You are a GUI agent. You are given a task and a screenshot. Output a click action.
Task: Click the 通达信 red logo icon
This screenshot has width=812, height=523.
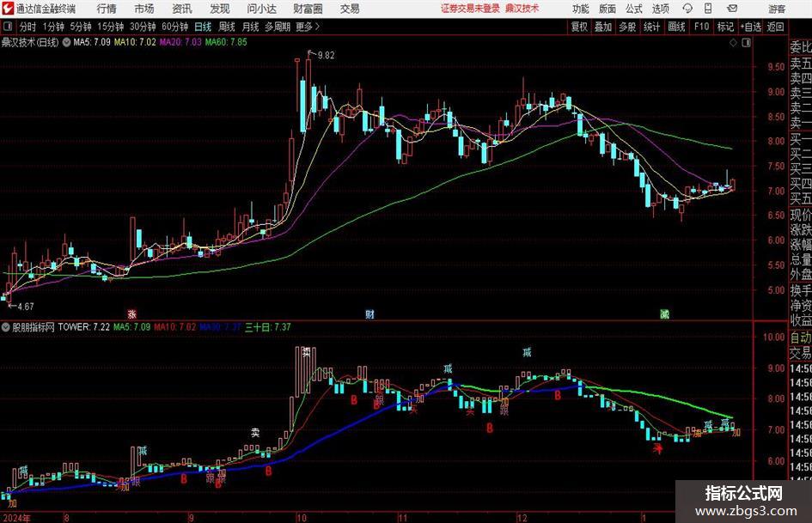pyautogui.click(x=9, y=9)
